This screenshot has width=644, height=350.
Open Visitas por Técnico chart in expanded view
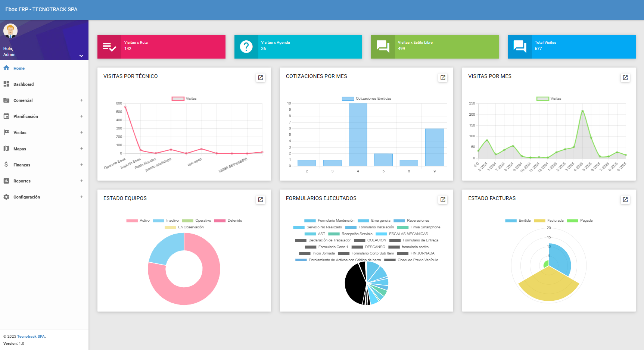261,78
